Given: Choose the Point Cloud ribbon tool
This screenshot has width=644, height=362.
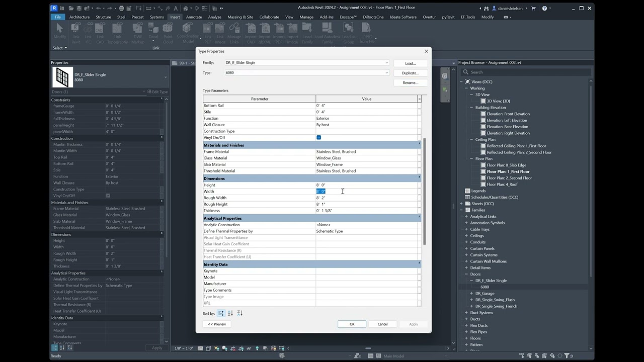Looking at the screenshot, I should tap(168, 33).
